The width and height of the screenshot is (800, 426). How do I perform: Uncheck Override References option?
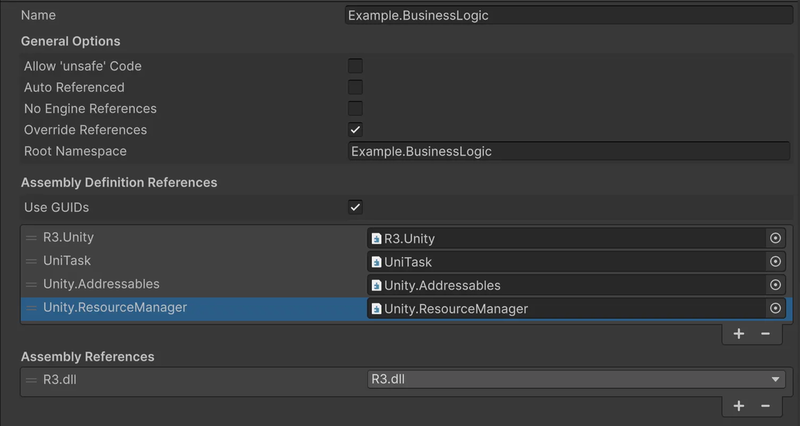(x=355, y=130)
